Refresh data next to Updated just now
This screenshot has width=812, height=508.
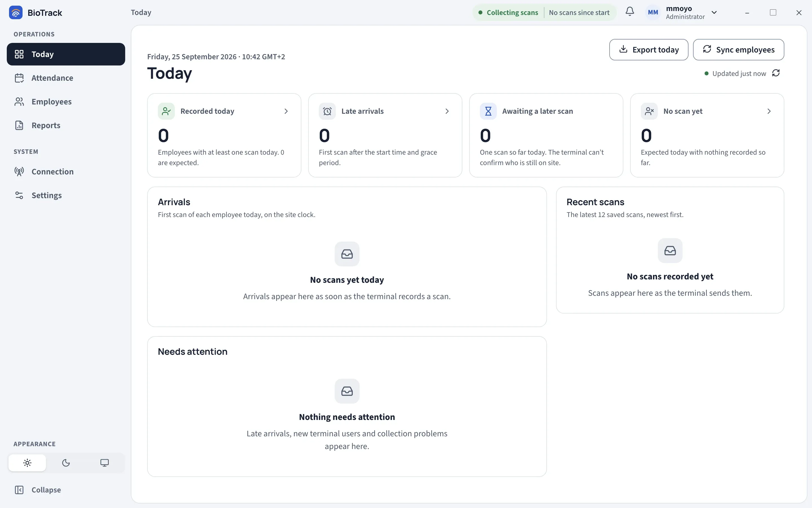776,73
